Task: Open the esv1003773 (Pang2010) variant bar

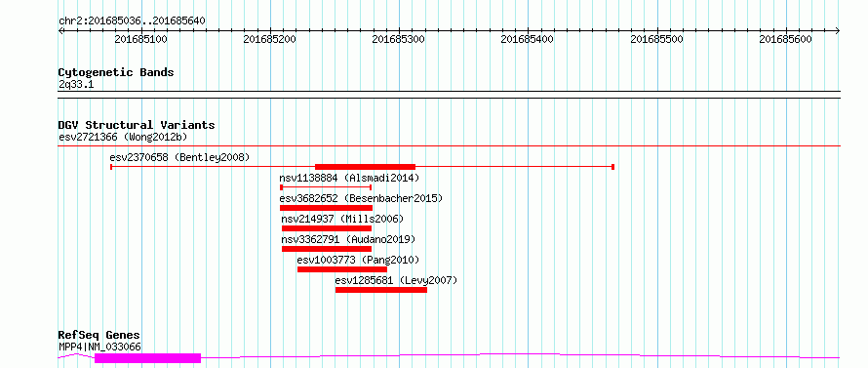Action: tap(342, 269)
